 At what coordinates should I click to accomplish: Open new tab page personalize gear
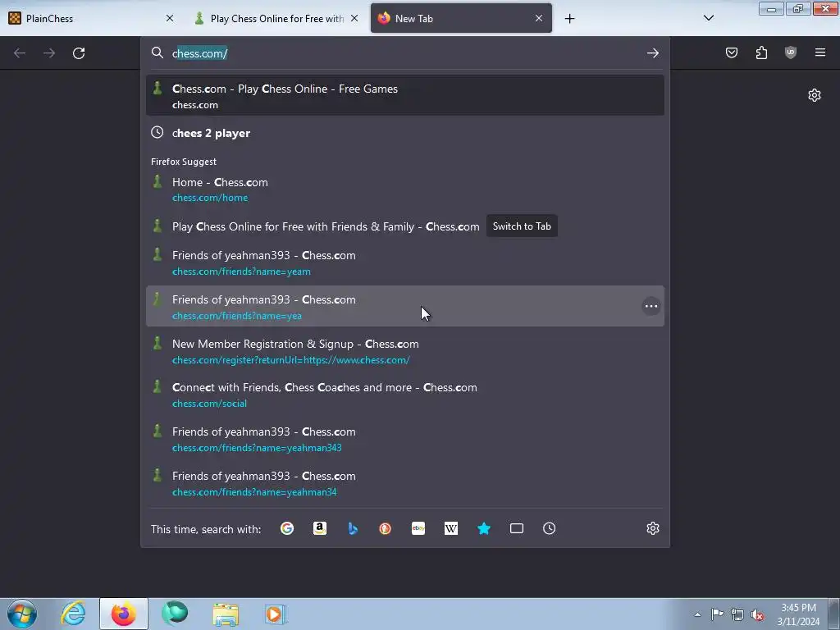coord(815,95)
